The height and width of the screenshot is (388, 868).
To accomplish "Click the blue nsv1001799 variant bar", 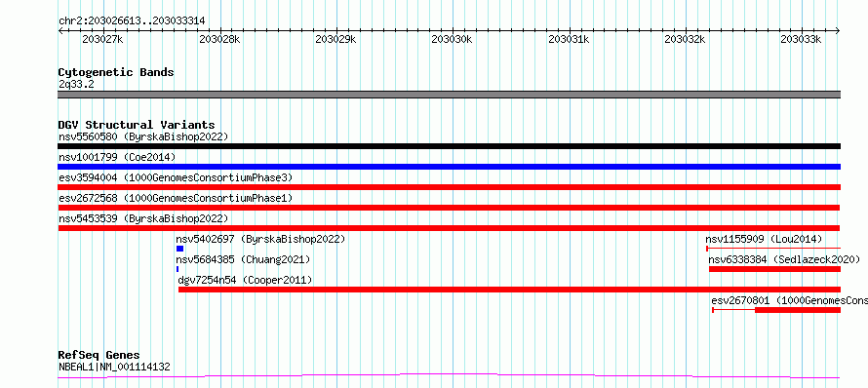I will [449, 167].
